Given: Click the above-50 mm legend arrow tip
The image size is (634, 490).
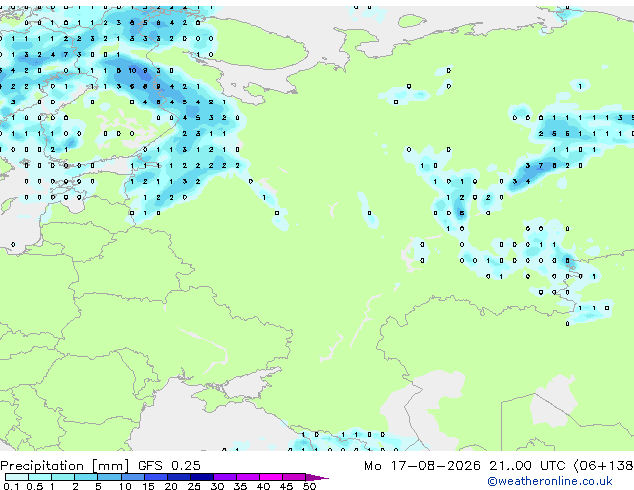Looking at the screenshot, I should tap(317, 477).
